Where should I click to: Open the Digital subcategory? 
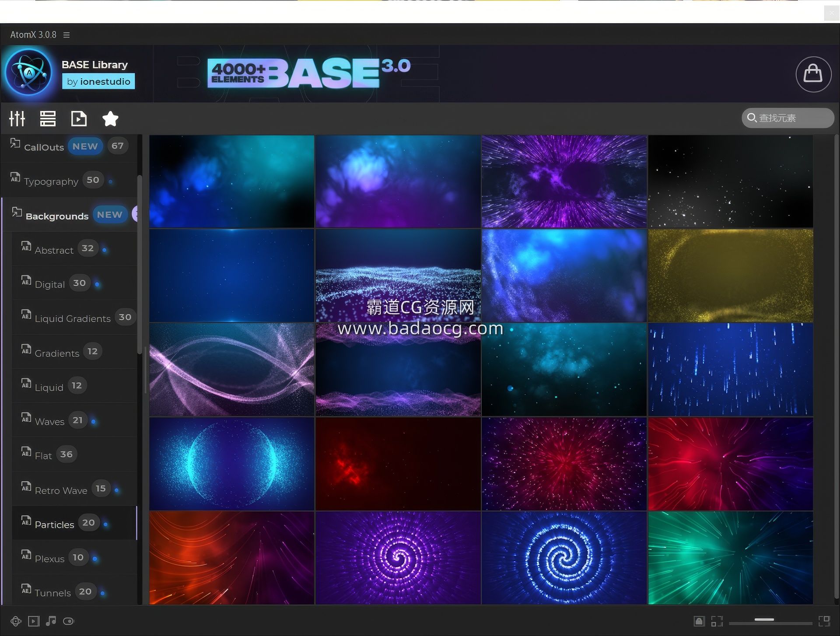click(x=74, y=283)
